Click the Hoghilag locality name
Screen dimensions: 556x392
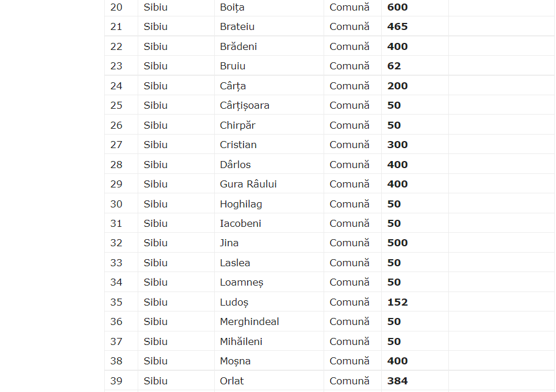point(241,204)
